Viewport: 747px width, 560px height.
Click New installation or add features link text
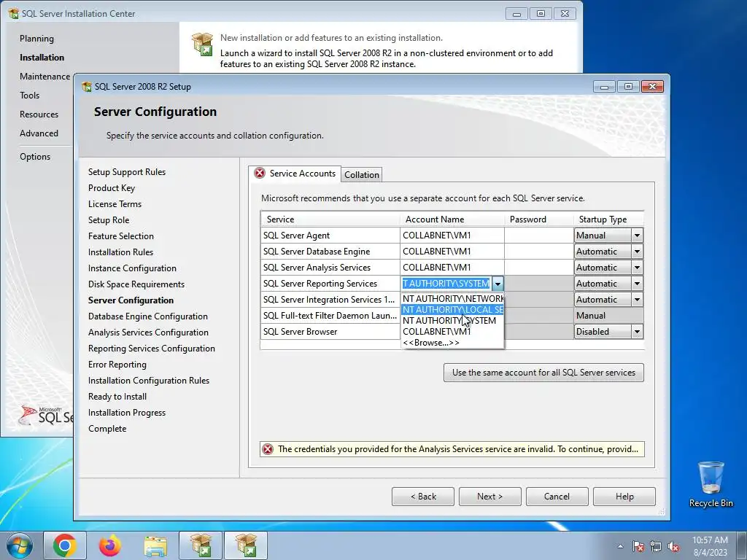click(x=331, y=38)
